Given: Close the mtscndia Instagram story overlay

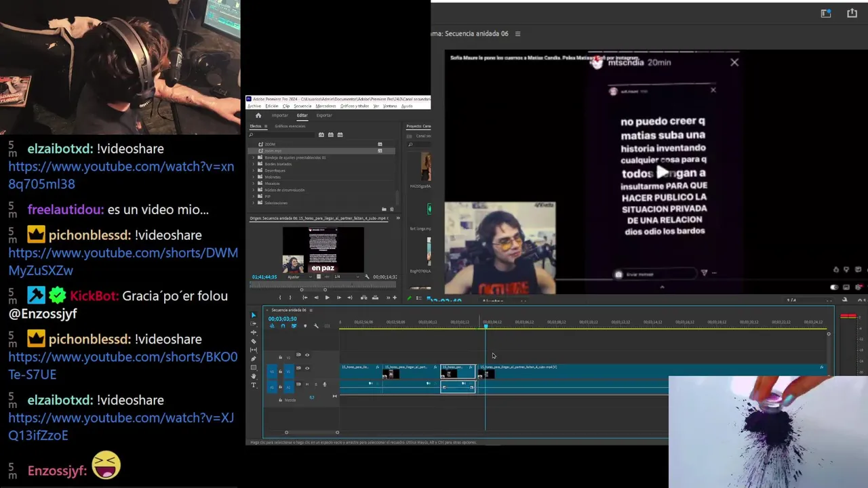Looking at the screenshot, I should click(734, 62).
